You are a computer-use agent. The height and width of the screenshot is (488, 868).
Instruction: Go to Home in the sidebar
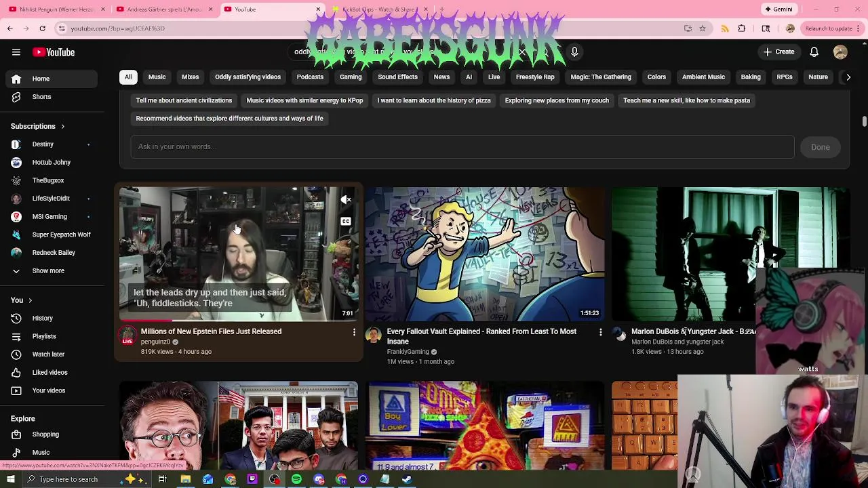(52, 79)
